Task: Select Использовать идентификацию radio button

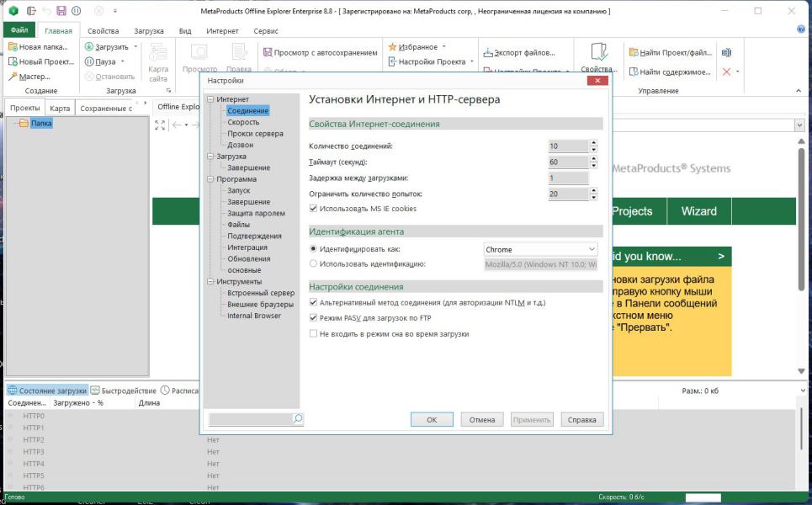Action: pyautogui.click(x=313, y=264)
